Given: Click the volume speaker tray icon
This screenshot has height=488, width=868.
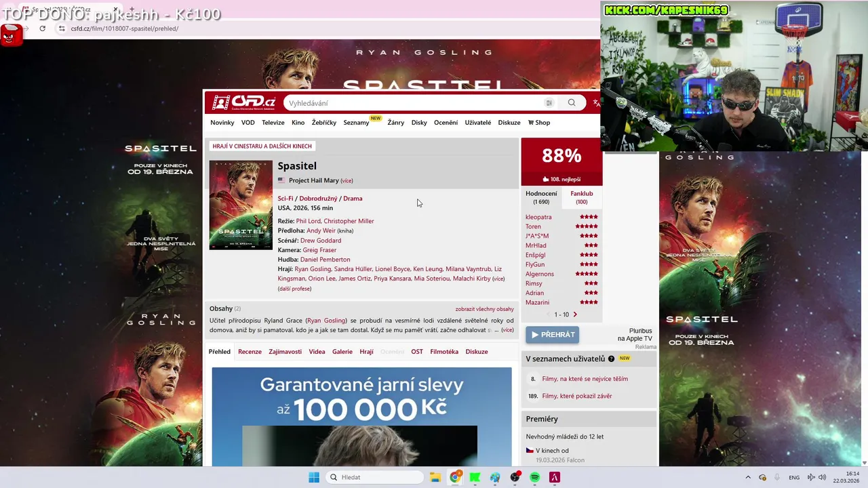Looking at the screenshot, I should point(822,477).
